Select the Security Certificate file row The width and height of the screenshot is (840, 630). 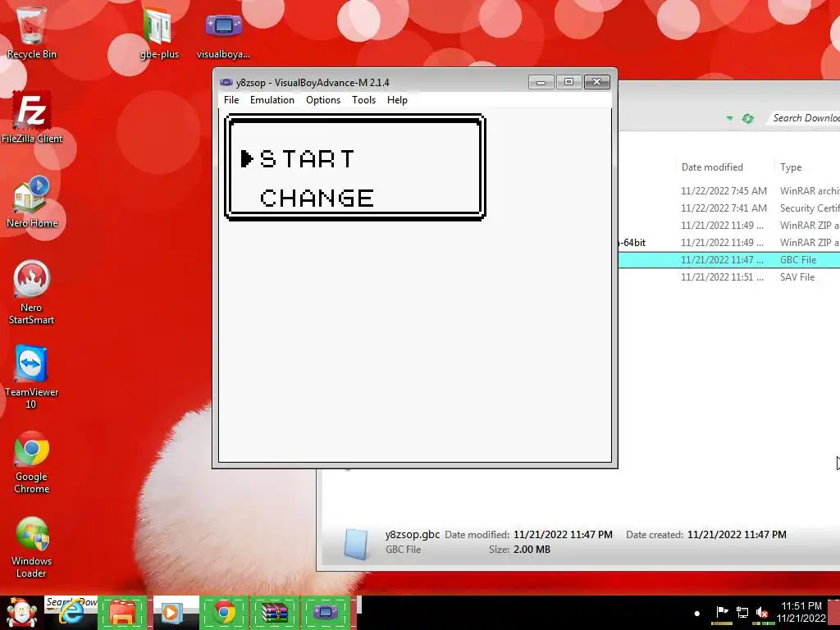click(x=728, y=208)
